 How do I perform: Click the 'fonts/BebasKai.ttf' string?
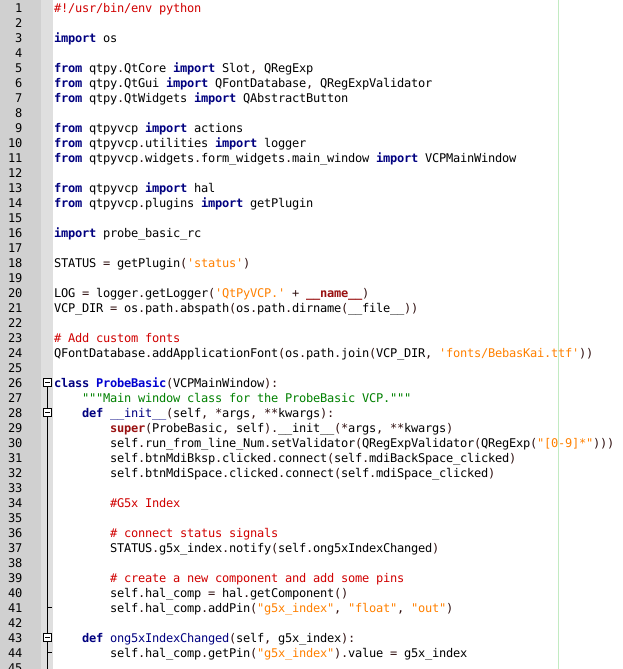pyautogui.click(x=509, y=353)
